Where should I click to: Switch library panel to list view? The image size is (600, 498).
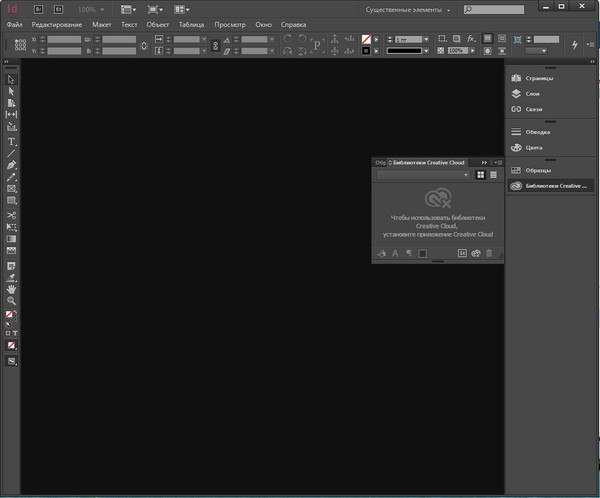point(493,174)
